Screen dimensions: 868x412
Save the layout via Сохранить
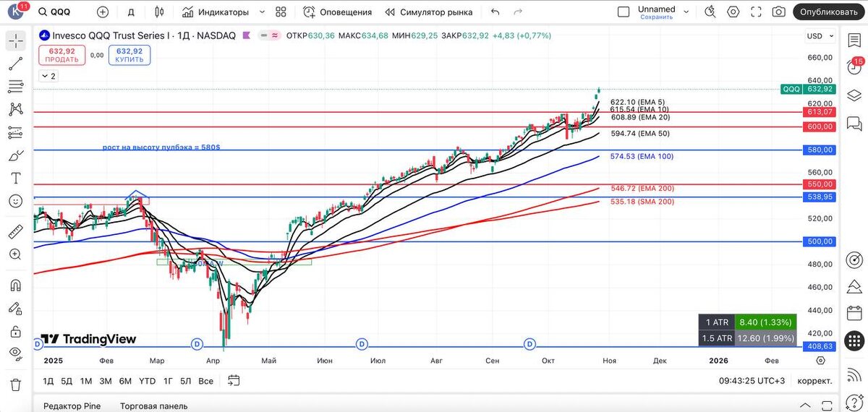(657, 17)
